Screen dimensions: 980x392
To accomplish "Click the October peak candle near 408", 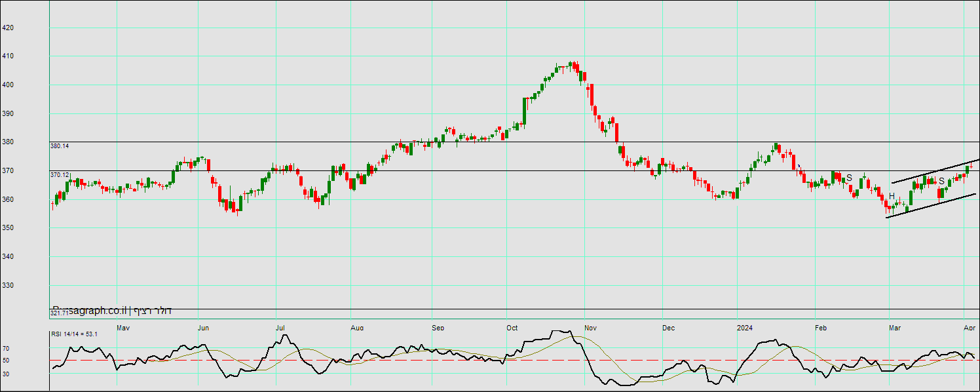I will tap(571, 66).
